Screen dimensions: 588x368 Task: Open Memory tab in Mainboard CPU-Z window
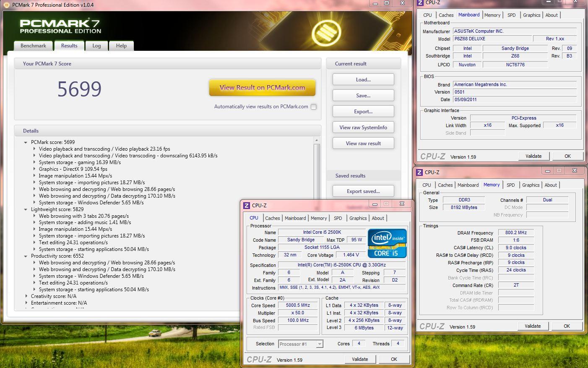click(492, 15)
